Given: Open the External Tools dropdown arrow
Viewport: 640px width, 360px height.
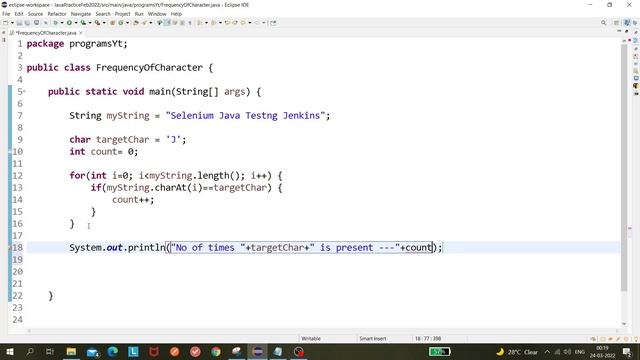Looking at the screenshot, I should [104, 23].
